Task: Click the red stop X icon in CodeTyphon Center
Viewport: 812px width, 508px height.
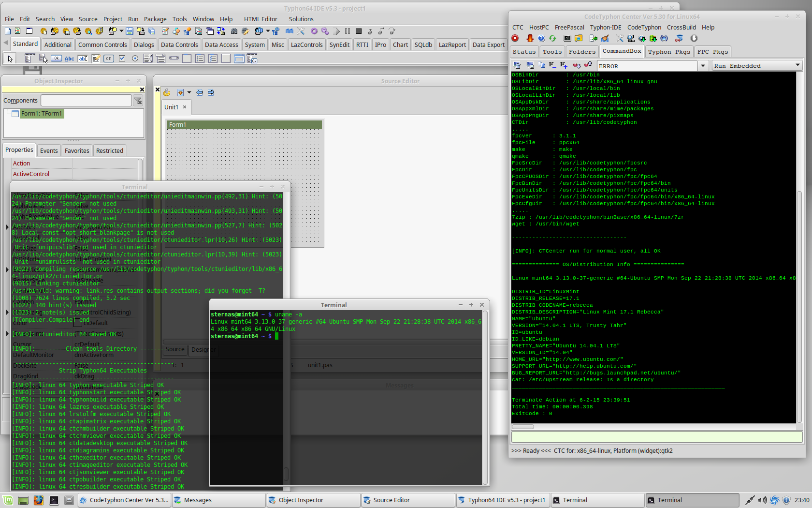Action: tap(515, 38)
